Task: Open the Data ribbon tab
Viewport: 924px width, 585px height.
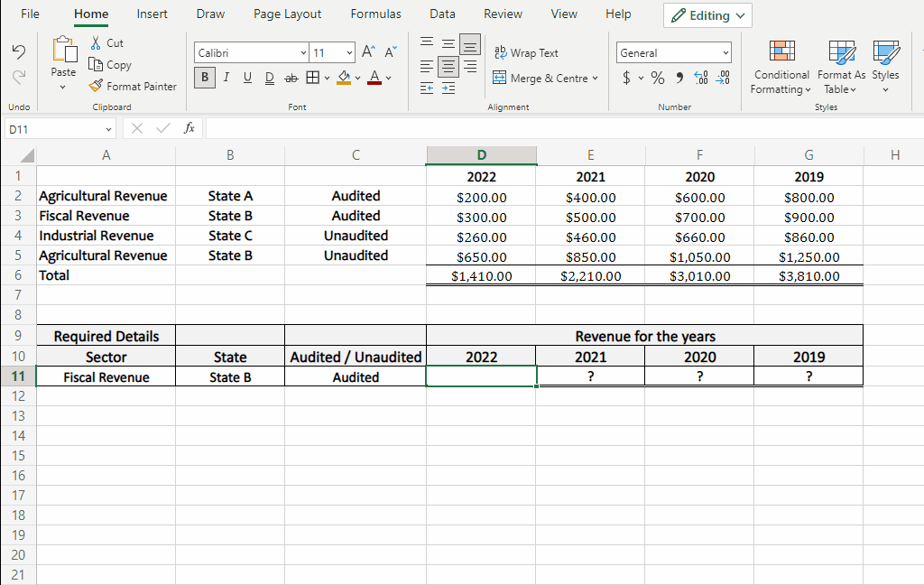Action: click(442, 14)
